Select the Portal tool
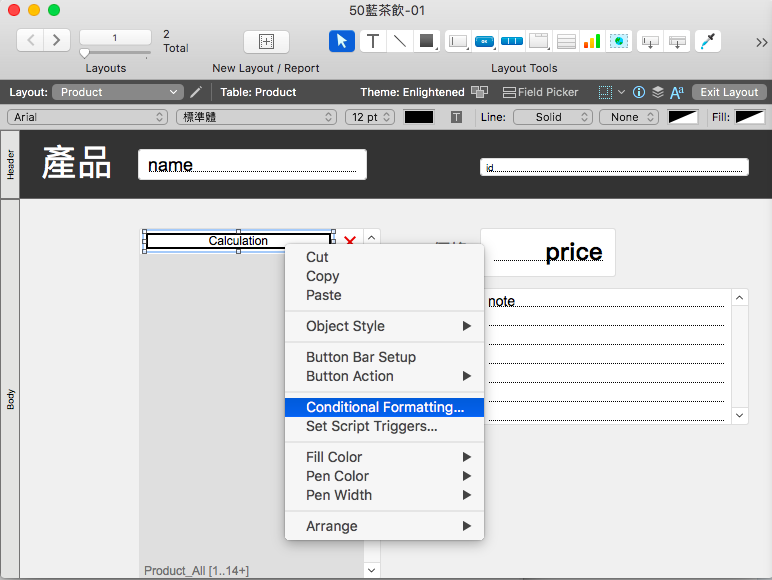772x580 pixels. [566, 41]
